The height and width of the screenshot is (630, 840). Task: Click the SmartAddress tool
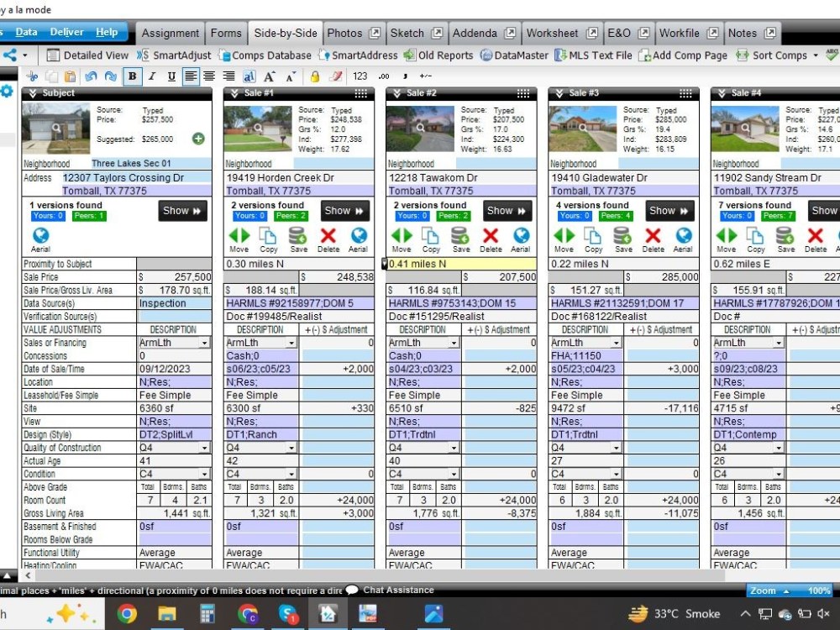click(358, 55)
